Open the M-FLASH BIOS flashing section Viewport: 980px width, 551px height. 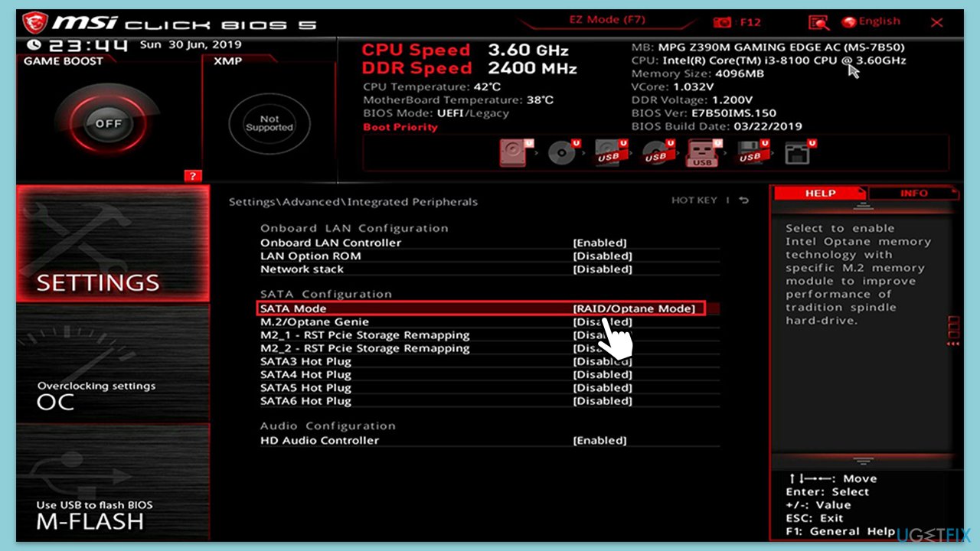point(113,482)
